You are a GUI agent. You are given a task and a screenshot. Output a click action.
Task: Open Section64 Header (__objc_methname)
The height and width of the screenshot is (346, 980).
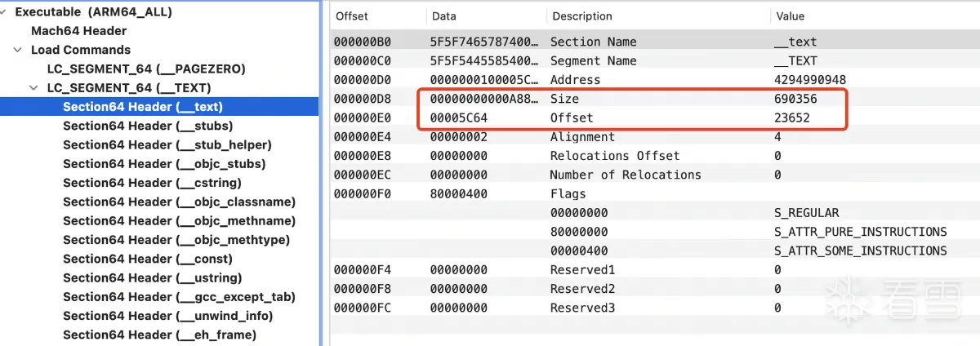(x=179, y=221)
